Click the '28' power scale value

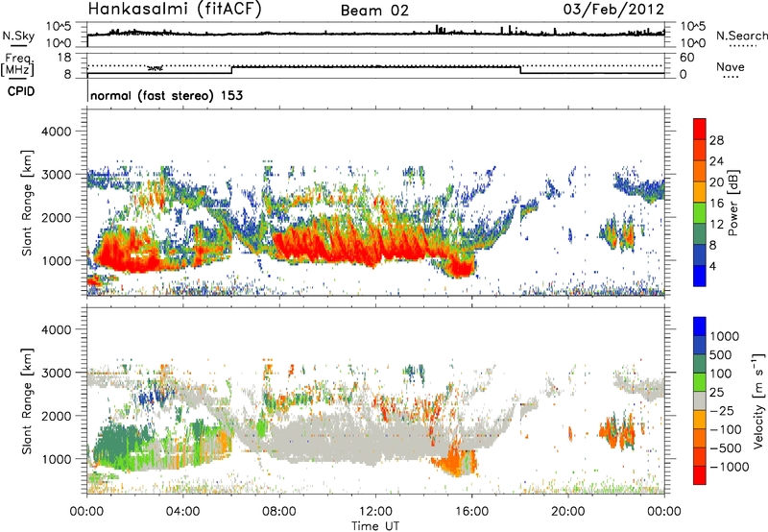[x=716, y=140]
